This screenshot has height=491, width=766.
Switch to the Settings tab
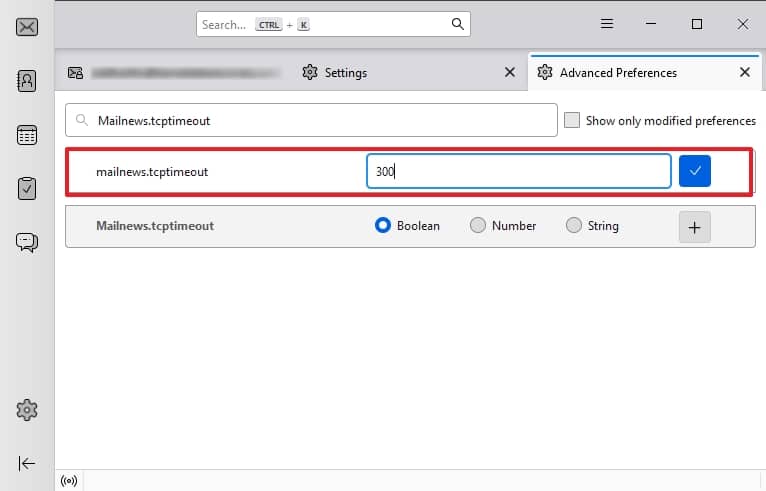tap(409, 73)
